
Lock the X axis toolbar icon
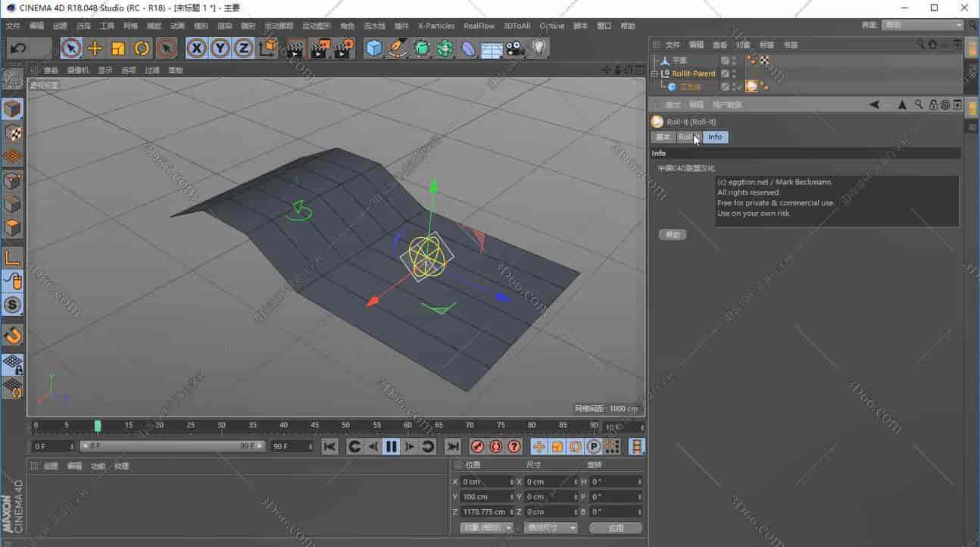pyautogui.click(x=196, y=48)
